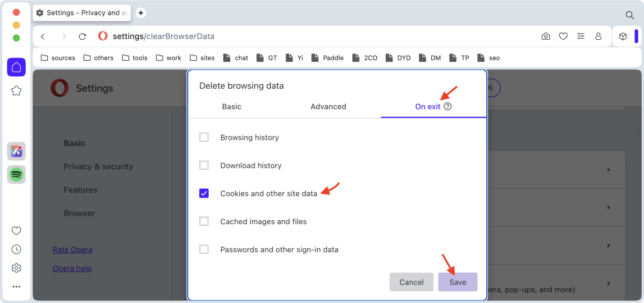Image resolution: width=644 pixels, height=303 pixels.
Task: Check Cached images and files
Action: click(x=204, y=222)
